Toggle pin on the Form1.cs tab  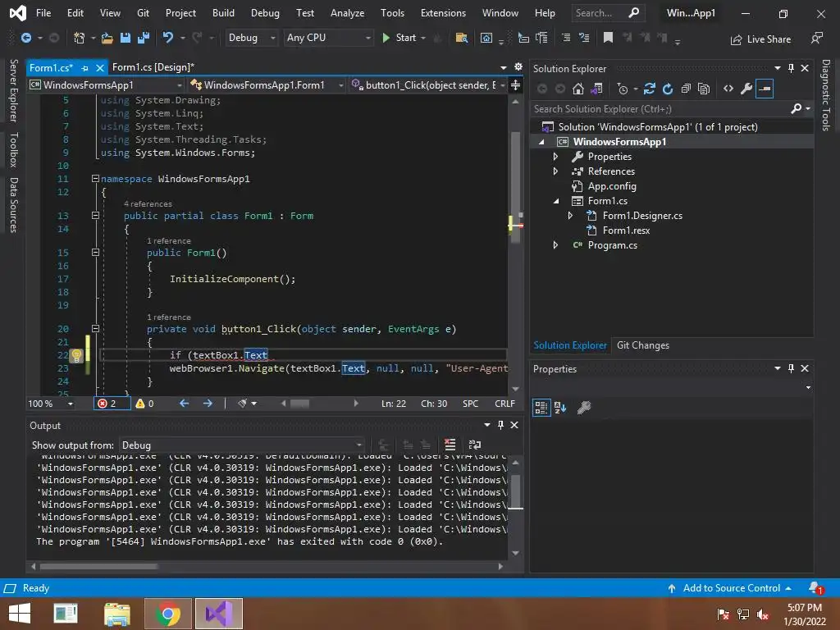(x=84, y=68)
